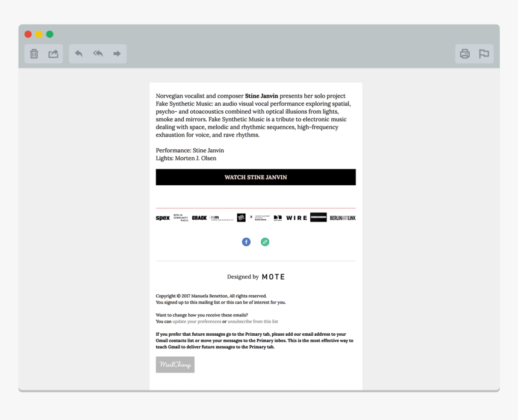Screen dimensions: 518x420
Task: Select the reply-all double arrow icon
Action: click(98, 54)
